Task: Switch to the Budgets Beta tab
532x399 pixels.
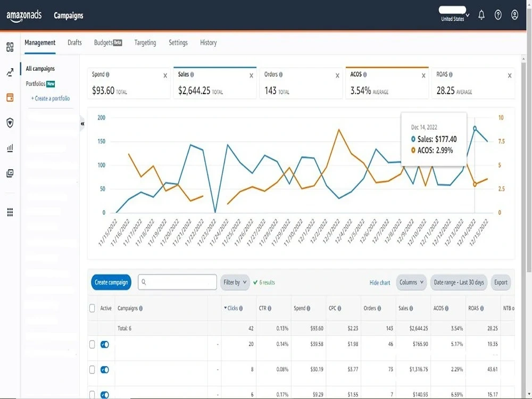Action: [108, 43]
